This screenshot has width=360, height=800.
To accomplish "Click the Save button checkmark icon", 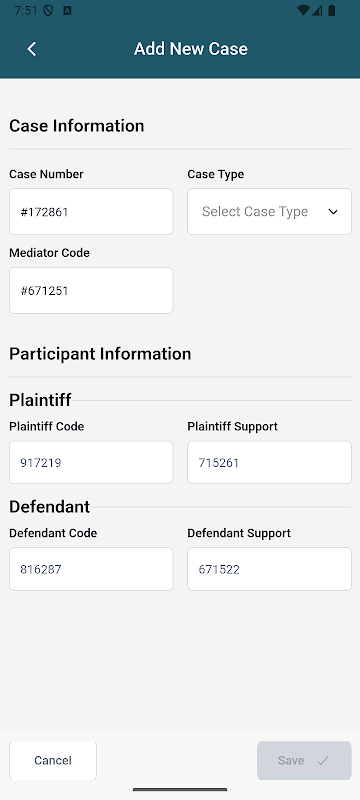I will [322, 760].
